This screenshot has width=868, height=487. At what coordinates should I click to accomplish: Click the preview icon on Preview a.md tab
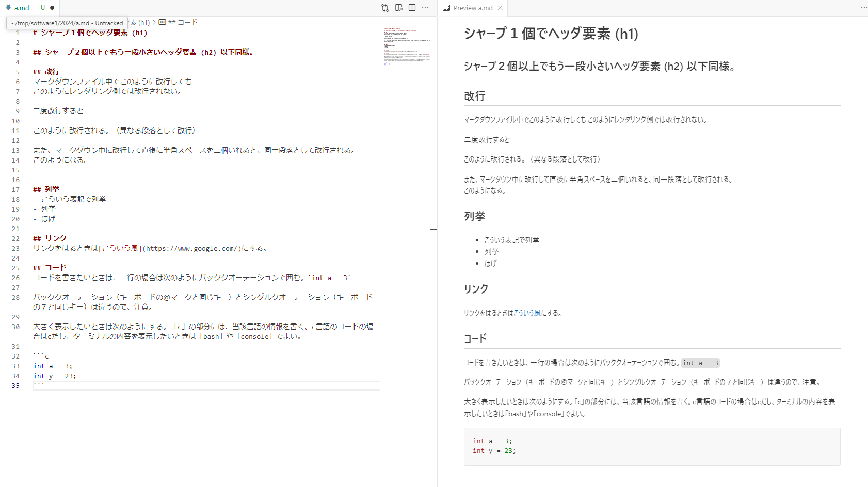pyautogui.click(x=446, y=8)
